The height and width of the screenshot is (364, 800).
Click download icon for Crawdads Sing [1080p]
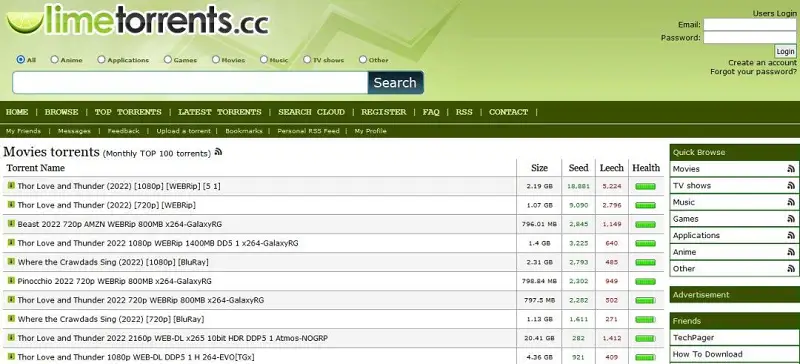pos(11,261)
